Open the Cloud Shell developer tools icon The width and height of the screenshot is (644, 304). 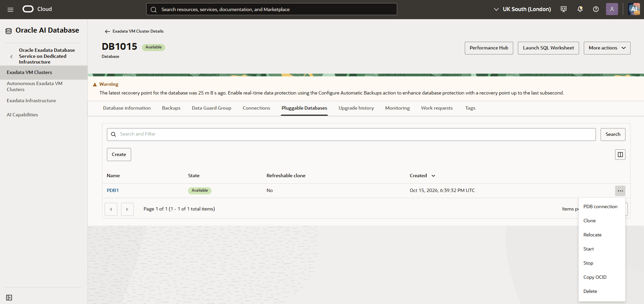tap(564, 9)
